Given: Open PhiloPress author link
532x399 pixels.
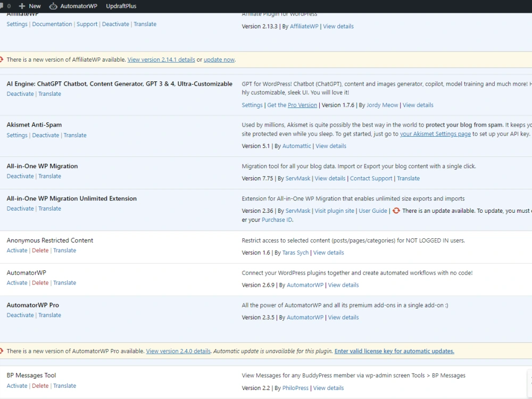Looking at the screenshot, I should point(295,388).
